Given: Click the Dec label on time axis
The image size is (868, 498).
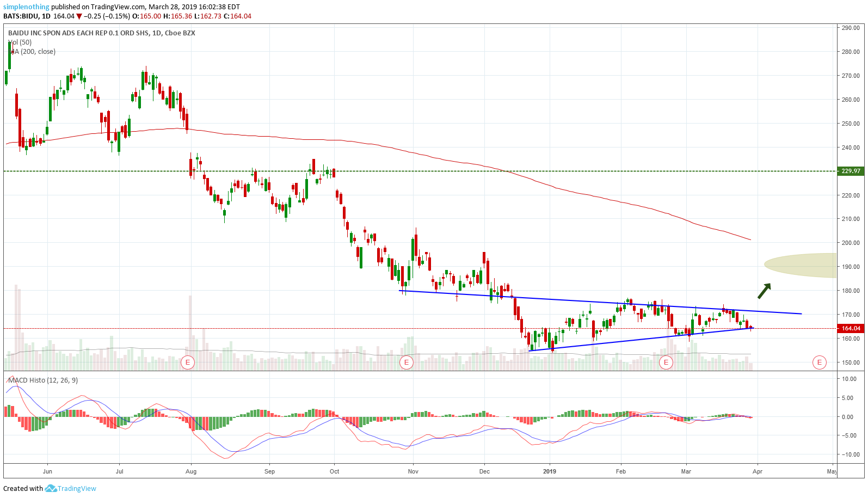Looking at the screenshot, I should (x=484, y=471).
